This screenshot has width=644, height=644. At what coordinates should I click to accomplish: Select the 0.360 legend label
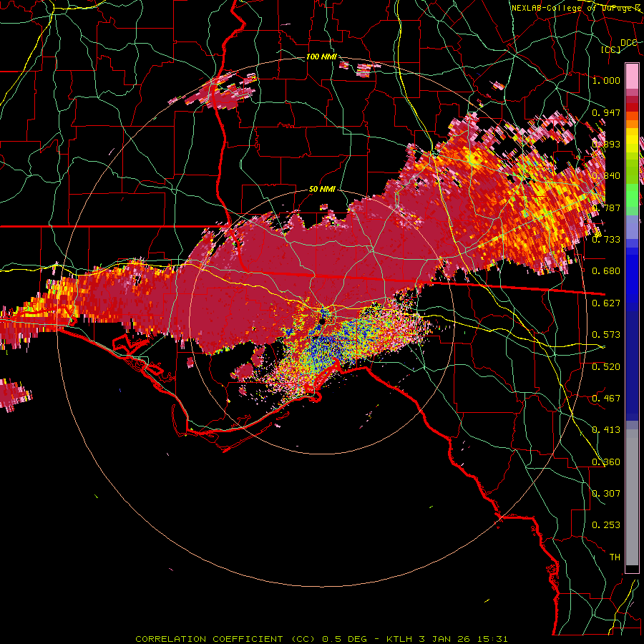click(606, 462)
